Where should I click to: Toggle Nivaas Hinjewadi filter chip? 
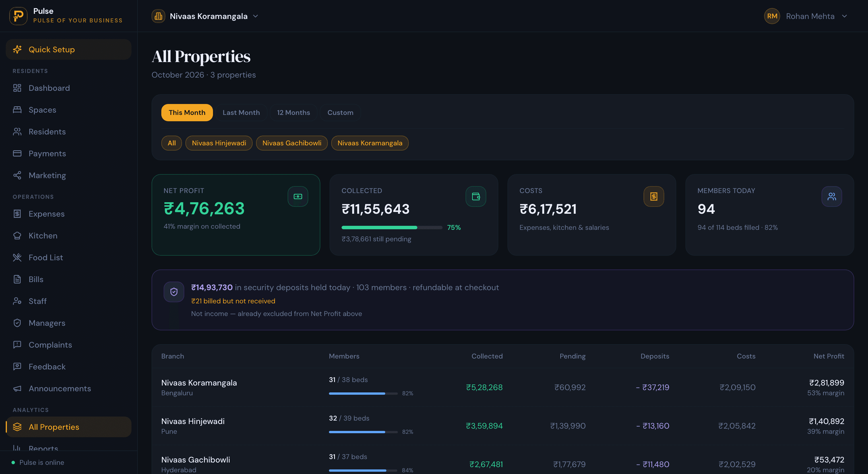coord(219,143)
